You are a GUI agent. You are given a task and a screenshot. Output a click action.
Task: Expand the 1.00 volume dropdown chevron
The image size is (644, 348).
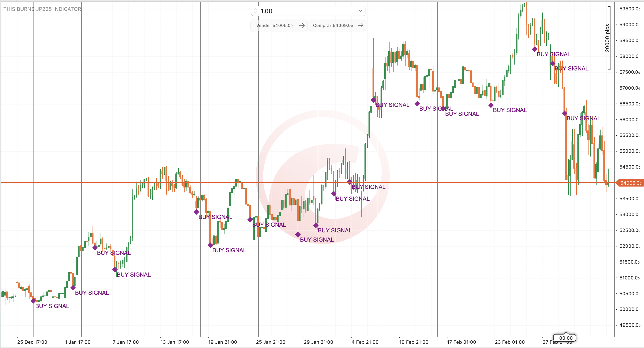(360, 11)
